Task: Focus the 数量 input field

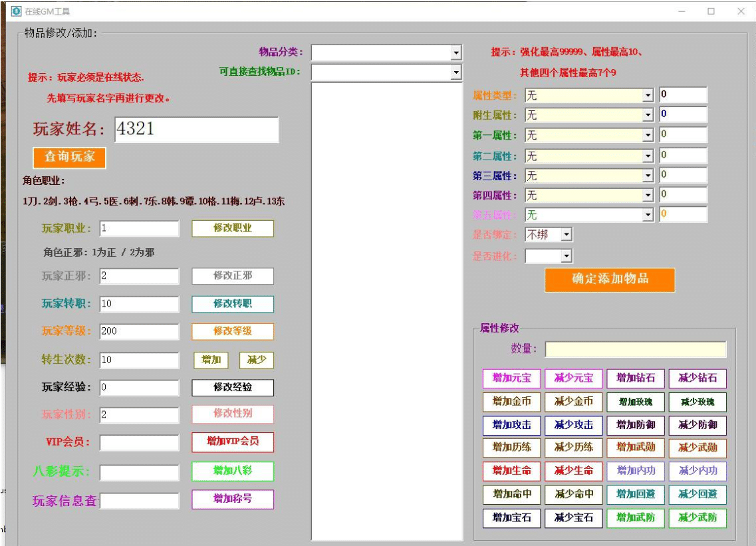Action: click(635, 349)
